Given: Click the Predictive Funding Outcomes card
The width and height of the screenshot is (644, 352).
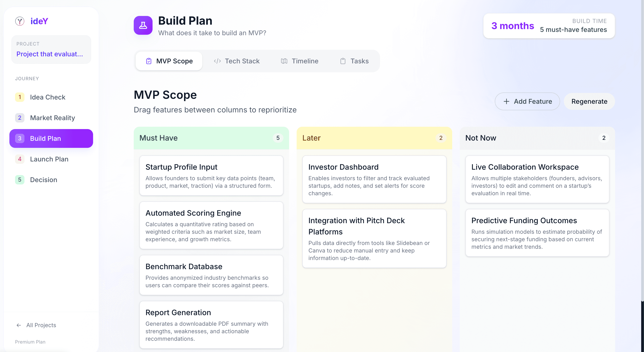Looking at the screenshot, I should (x=537, y=233).
